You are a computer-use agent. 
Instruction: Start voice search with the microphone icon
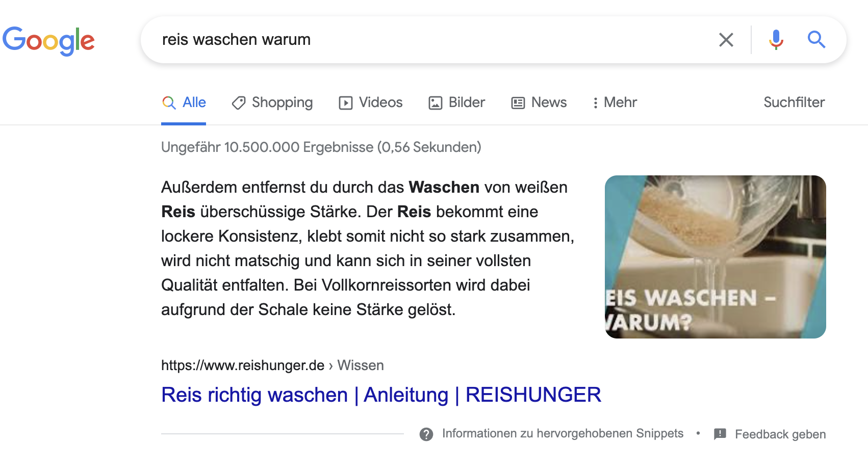[776, 40]
